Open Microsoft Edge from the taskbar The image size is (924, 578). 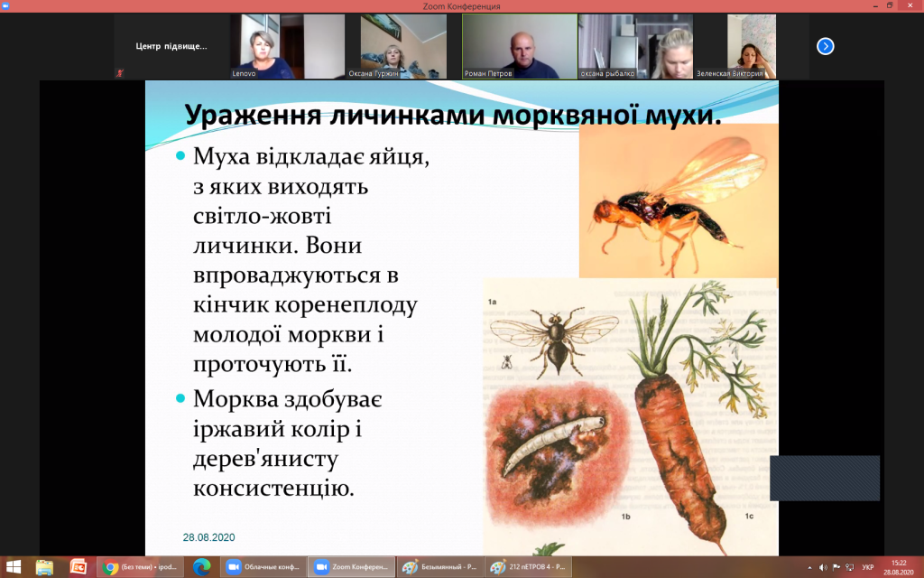click(x=201, y=567)
